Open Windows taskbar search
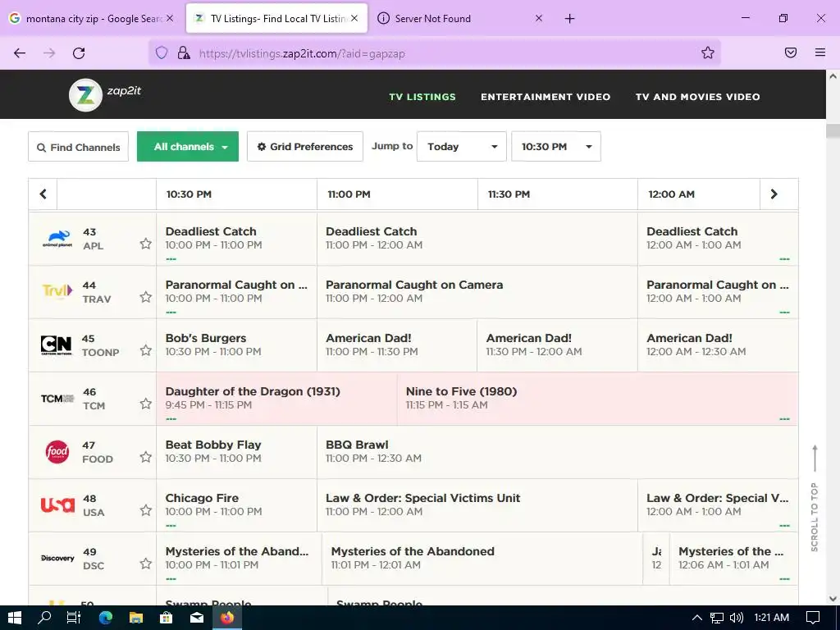The image size is (840, 630). click(44, 618)
